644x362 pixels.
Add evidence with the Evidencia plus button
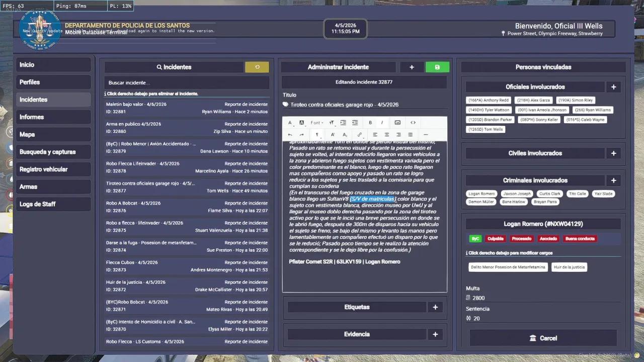coord(435,334)
